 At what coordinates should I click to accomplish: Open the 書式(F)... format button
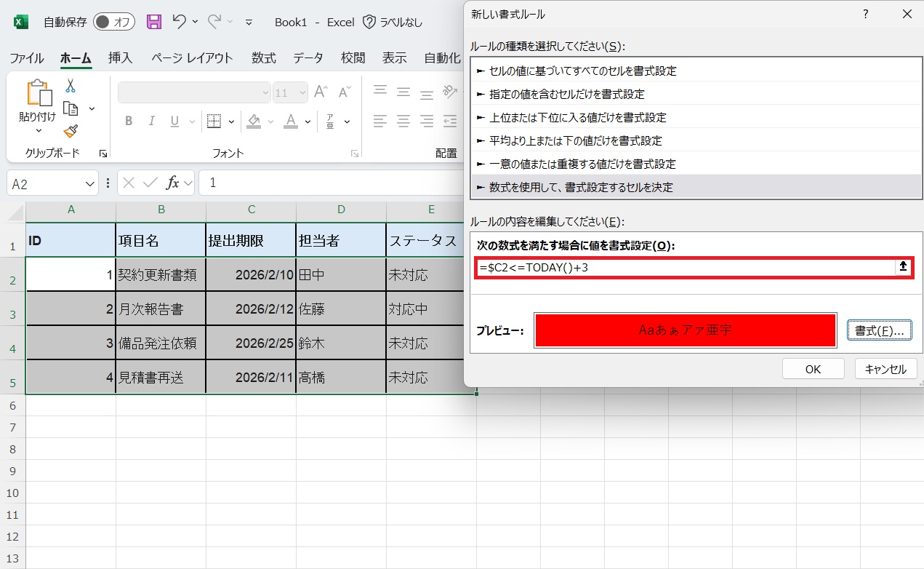point(879,330)
